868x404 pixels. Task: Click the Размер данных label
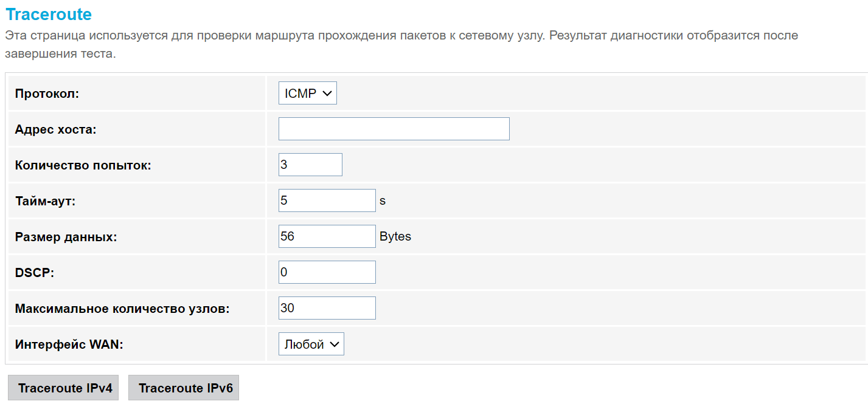click(66, 237)
